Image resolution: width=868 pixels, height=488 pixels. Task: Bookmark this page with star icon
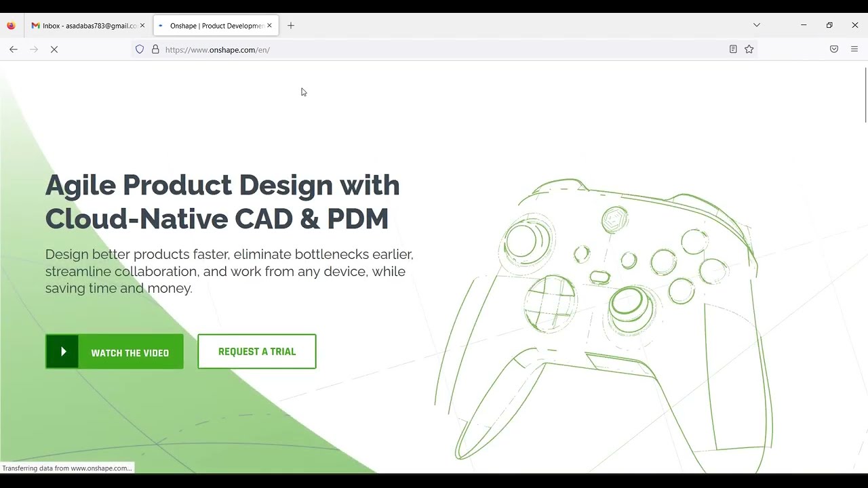click(x=749, y=49)
